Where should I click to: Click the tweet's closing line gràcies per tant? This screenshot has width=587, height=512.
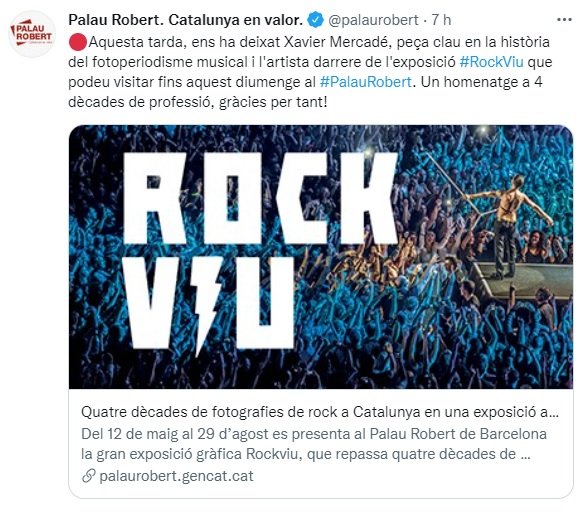click(273, 102)
